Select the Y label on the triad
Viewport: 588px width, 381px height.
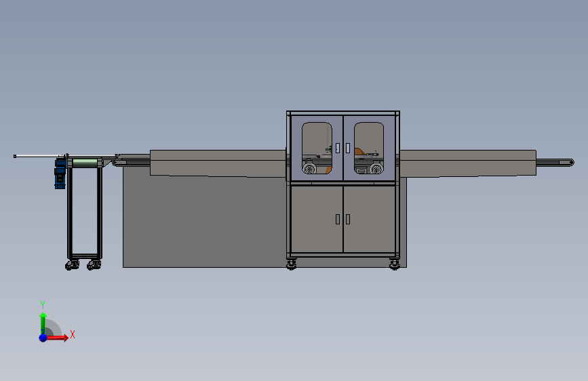tap(43, 305)
